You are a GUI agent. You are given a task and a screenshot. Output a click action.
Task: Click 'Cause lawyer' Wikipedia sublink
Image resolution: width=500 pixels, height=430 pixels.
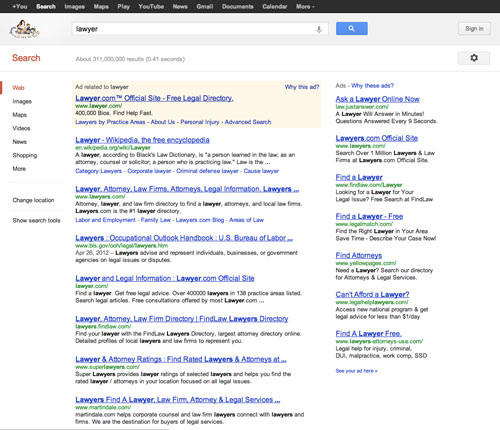(x=261, y=171)
